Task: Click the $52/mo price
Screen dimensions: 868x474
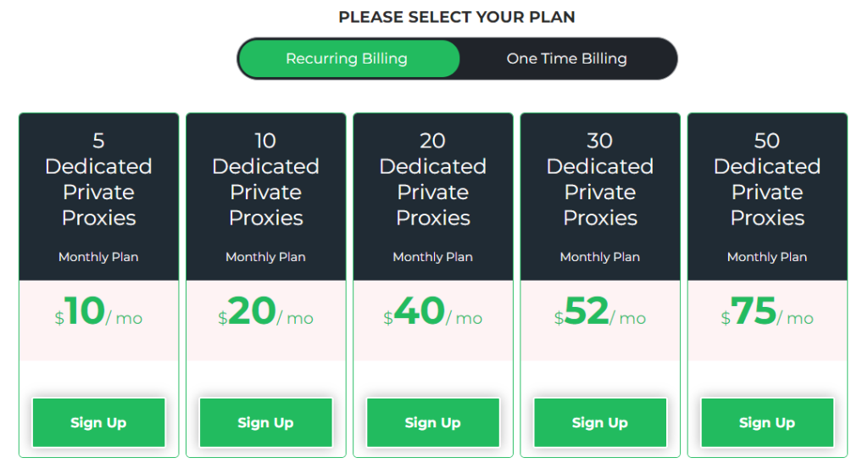Action: [x=599, y=313]
